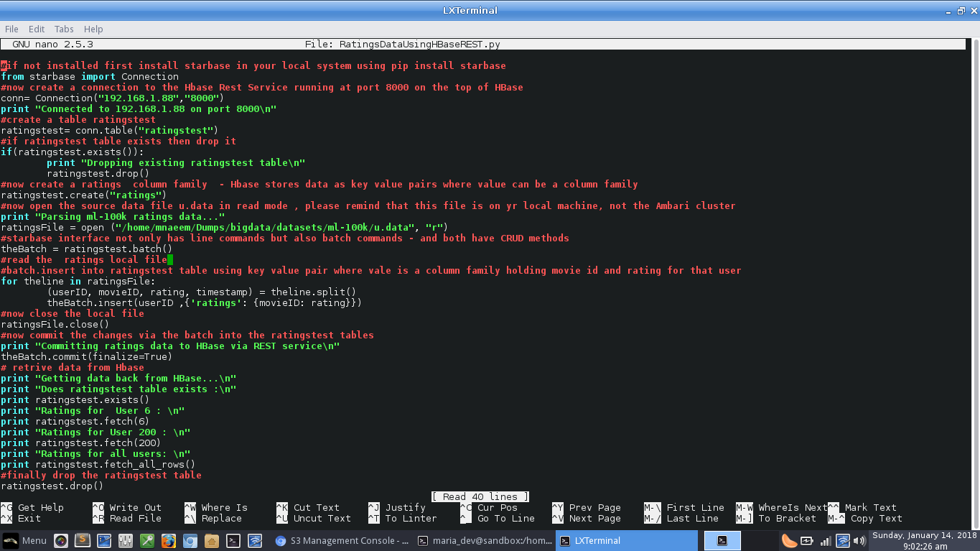Switch to maria_dev@sandbox terminal window

pos(485,540)
